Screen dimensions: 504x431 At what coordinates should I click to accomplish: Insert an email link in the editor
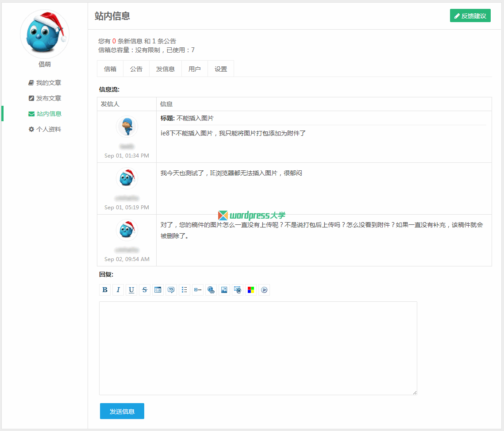(238, 290)
